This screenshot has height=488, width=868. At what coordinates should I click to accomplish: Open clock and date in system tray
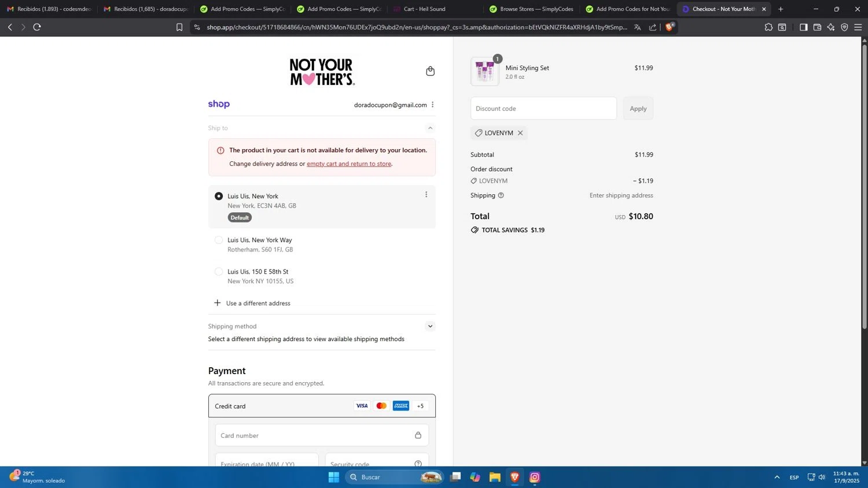click(846, 477)
